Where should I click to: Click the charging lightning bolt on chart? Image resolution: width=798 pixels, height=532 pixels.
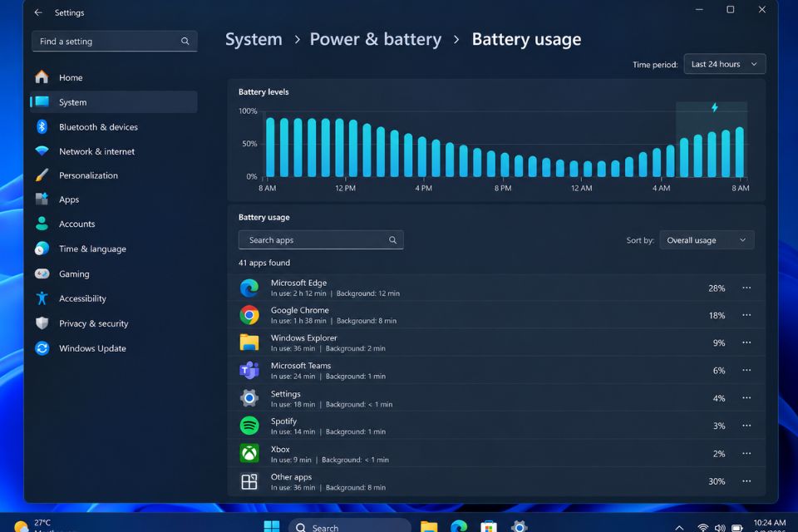tap(715, 107)
